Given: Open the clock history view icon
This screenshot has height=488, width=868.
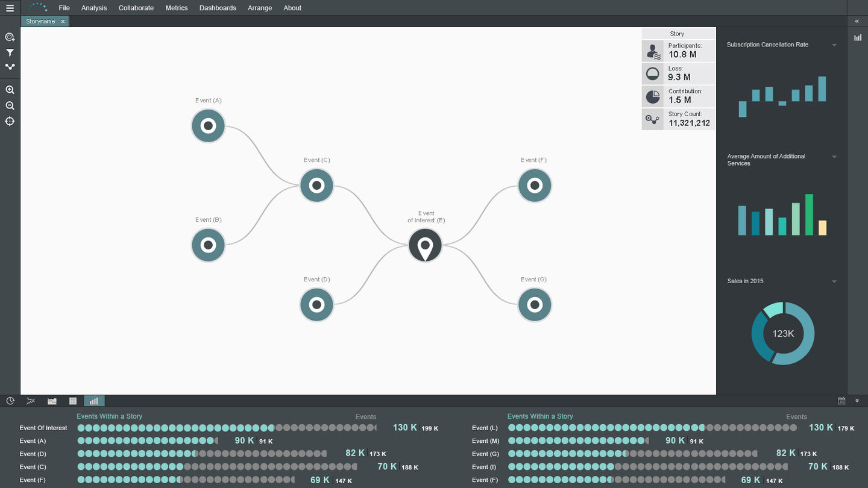Looking at the screenshot, I should (x=10, y=401).
